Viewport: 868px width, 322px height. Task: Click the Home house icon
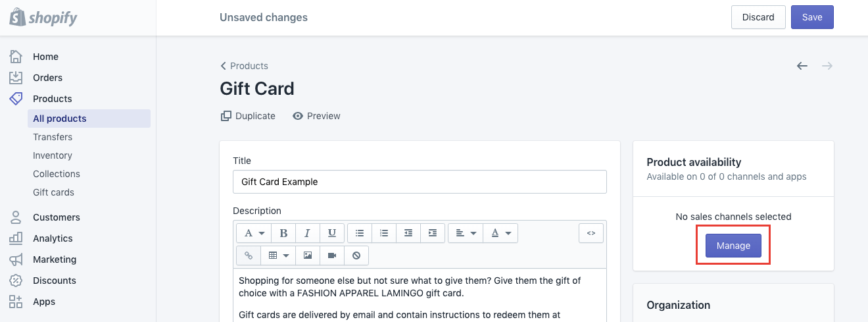16,57
